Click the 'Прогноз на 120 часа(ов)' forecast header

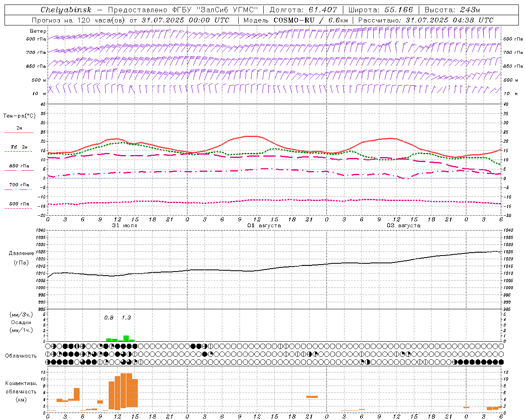pyautogui.click(x=79, y=20)
